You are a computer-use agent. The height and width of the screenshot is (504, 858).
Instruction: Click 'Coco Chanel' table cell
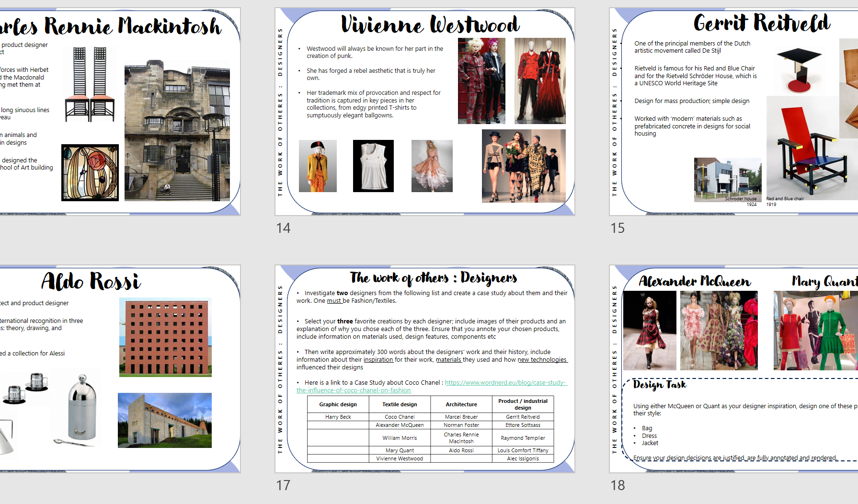click(400, 417)
